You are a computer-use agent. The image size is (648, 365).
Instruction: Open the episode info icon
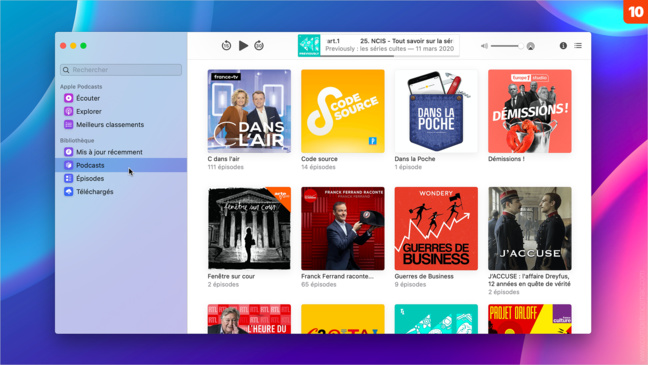(563, 45)
